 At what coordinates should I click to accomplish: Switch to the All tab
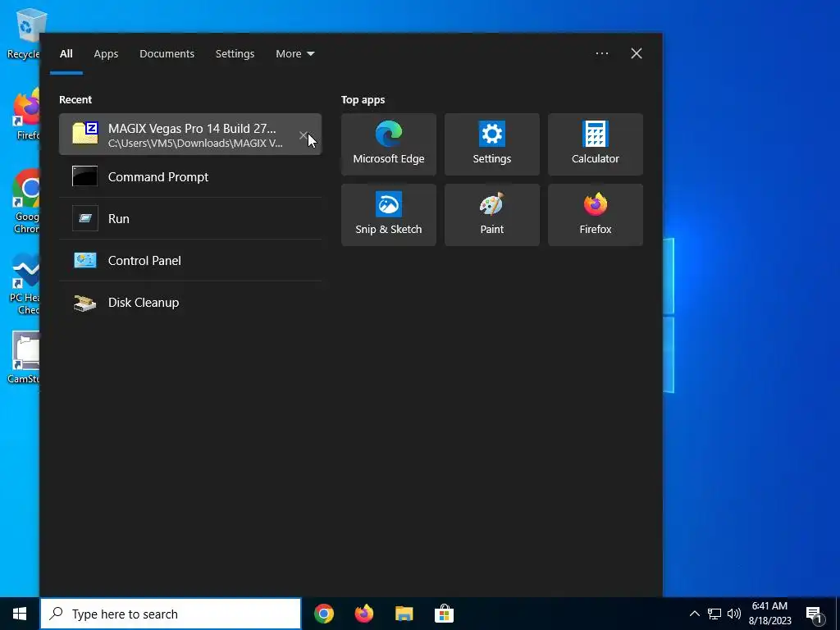click(x=66, y=53)
